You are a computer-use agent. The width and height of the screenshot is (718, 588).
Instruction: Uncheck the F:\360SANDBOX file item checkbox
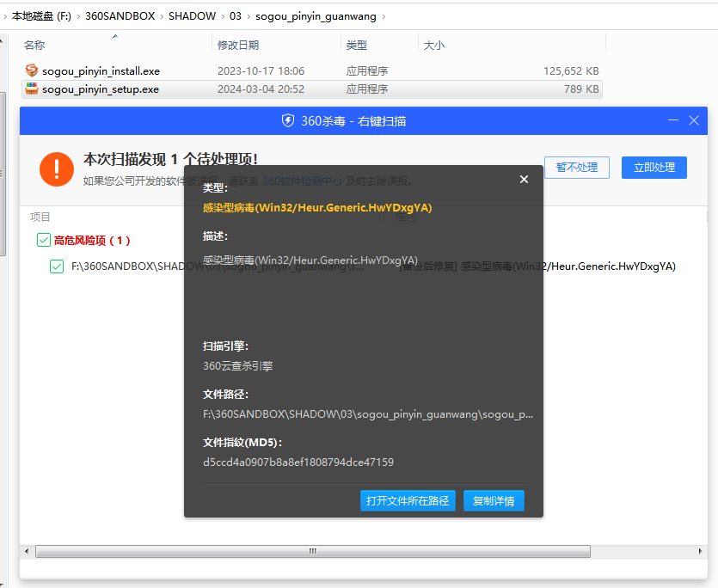coord(57,266)
